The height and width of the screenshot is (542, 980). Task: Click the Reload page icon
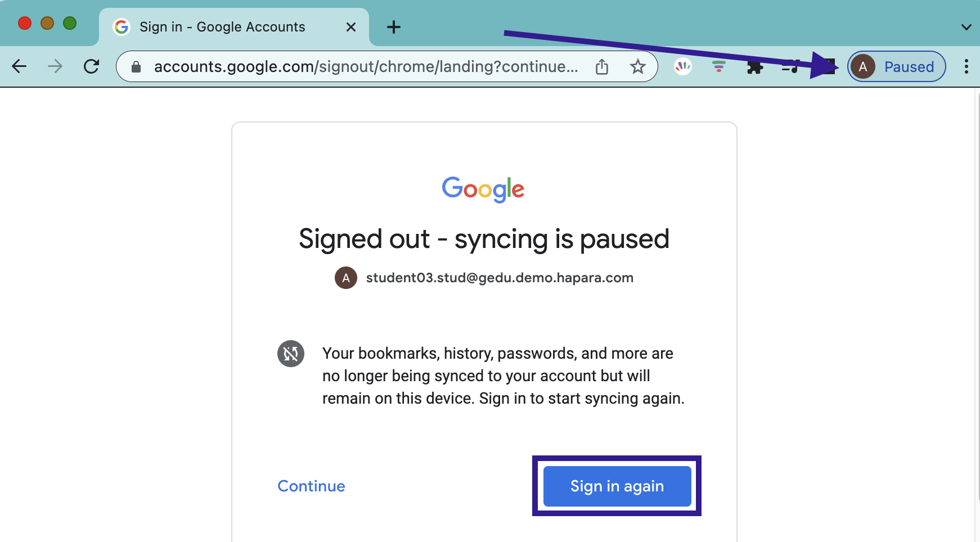click(91, 67)
